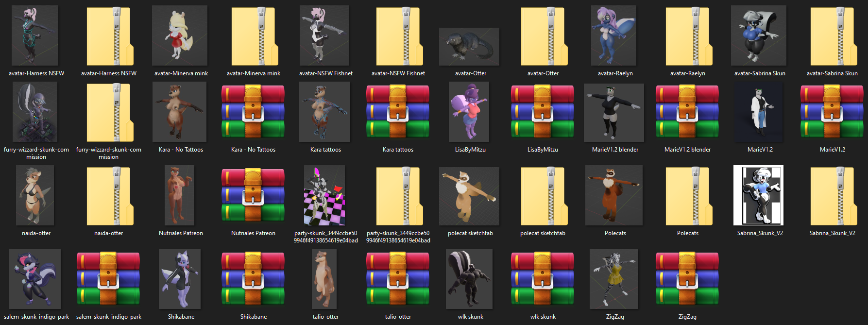Image resolution: width=868 pixels, height=325 pixels.
Task: Select the MarieV1.2 blender WinRAR archive
Action: (x=687, y=112)
